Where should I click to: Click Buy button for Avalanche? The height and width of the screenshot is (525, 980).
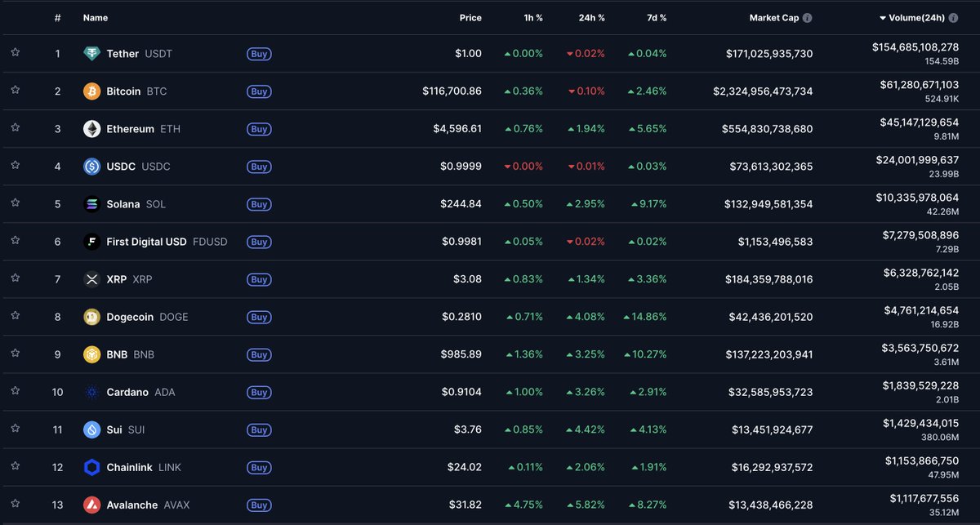(x=259, y=505)
